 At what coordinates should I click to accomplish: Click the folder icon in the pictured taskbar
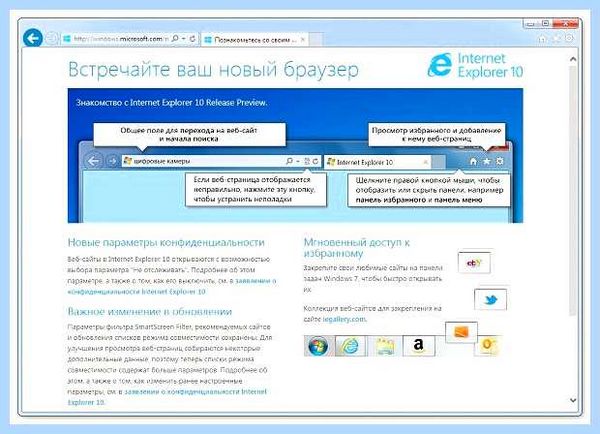384,346
